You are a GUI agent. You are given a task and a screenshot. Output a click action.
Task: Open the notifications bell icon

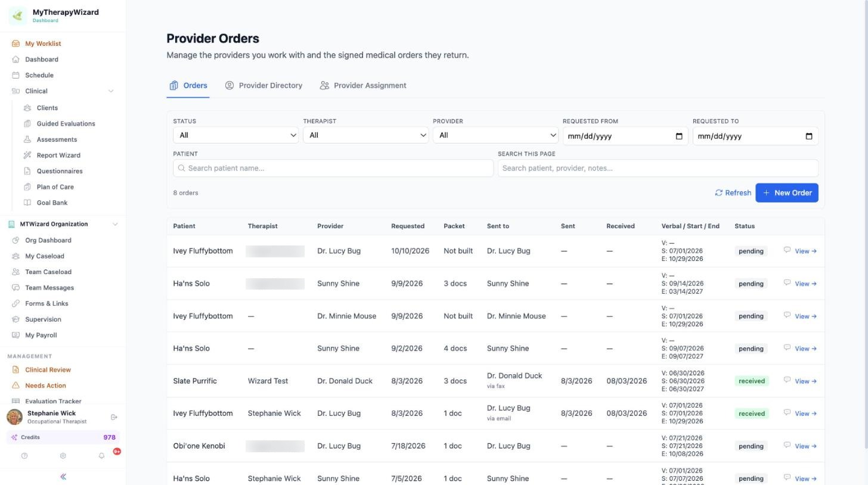click(x=101, y=456)
